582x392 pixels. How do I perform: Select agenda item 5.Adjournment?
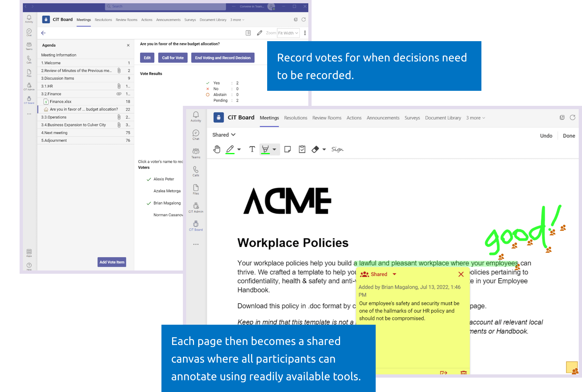[86, 140]
